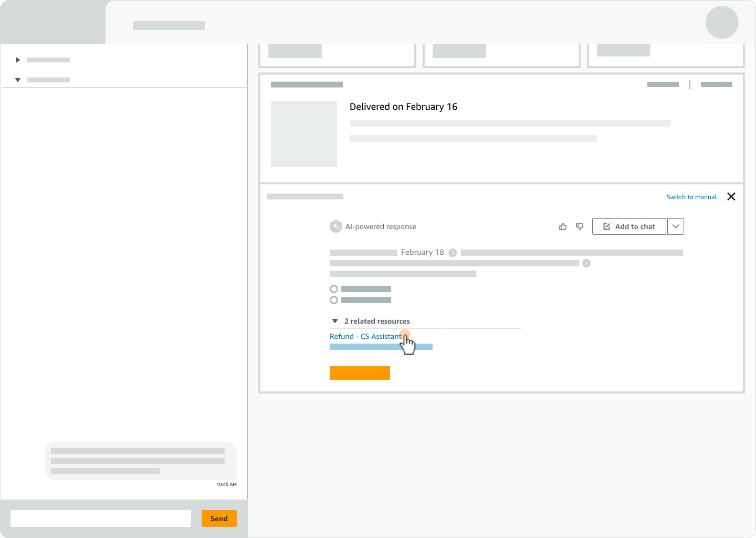Click the thumbs down feedback icon
This screenshot has width=756, height=538.
coord(580,226)
